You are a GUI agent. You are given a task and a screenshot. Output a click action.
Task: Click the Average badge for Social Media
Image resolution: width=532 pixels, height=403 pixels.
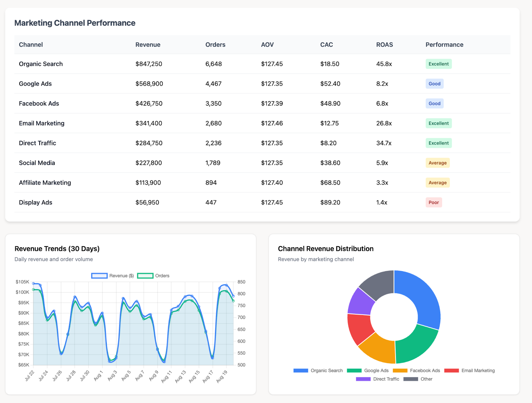[x=437, y=163]
